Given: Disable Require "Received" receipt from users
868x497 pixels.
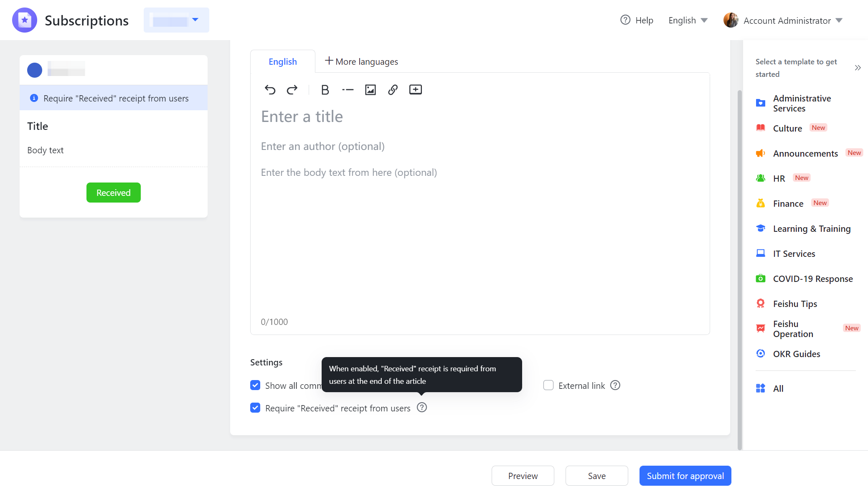Looking at the screenshot, I should [255, 408].
